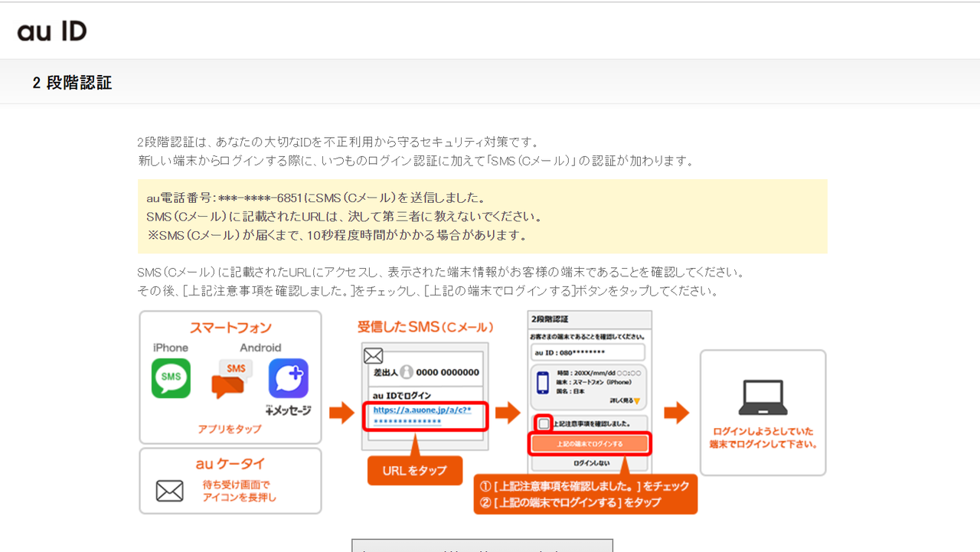Click the orange 上記の端末でログインする button
980x552 pixels.
coord(590,443)
